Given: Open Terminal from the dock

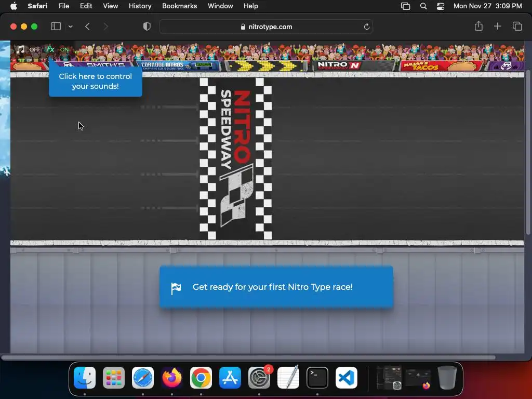Looking at the screenshot, I should click(317, 378).
